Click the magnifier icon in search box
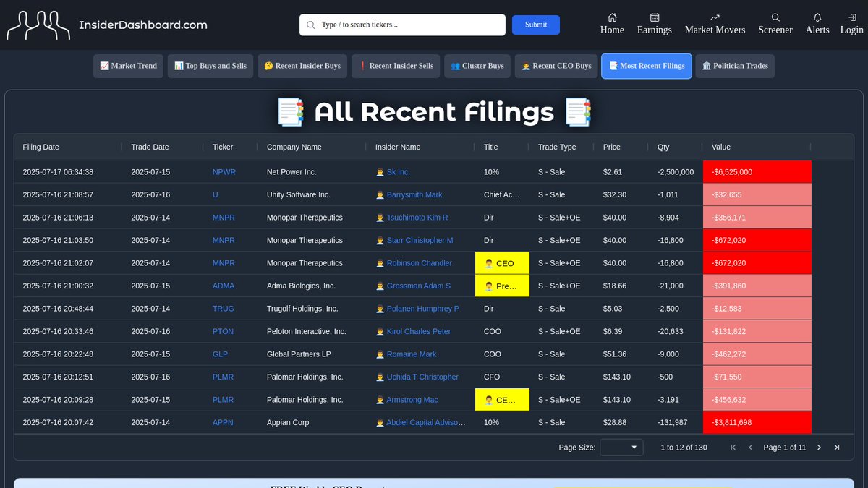This screenshot has height=488, width=868. pos(311,25)
